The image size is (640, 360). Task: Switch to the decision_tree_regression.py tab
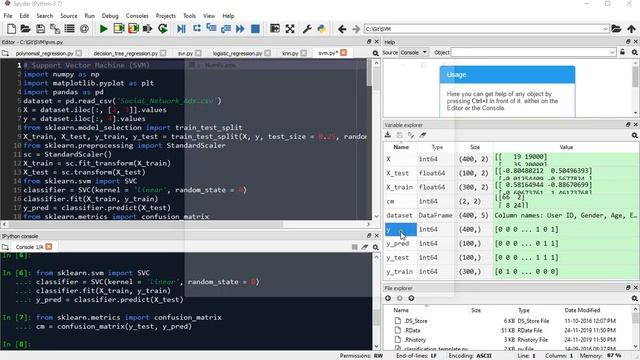(x=125, y=53)
